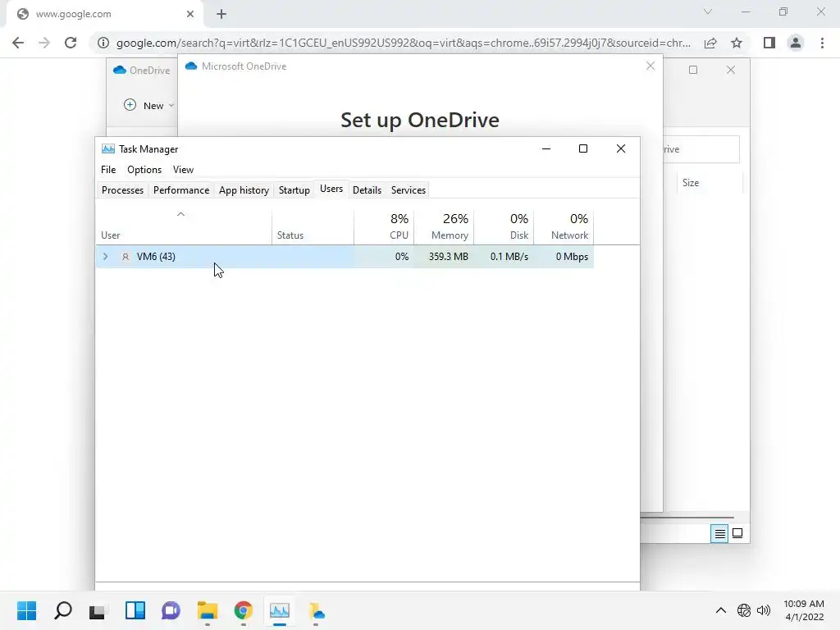Go forward in Chrome
840x630 pixels.
(44, 43)
